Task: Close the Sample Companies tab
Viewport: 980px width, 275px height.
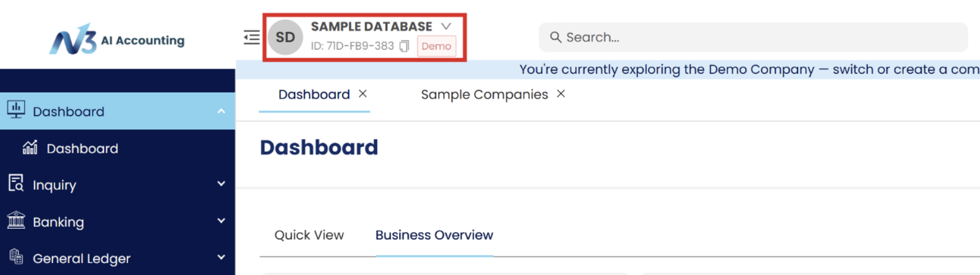Action: click(561, 94)
